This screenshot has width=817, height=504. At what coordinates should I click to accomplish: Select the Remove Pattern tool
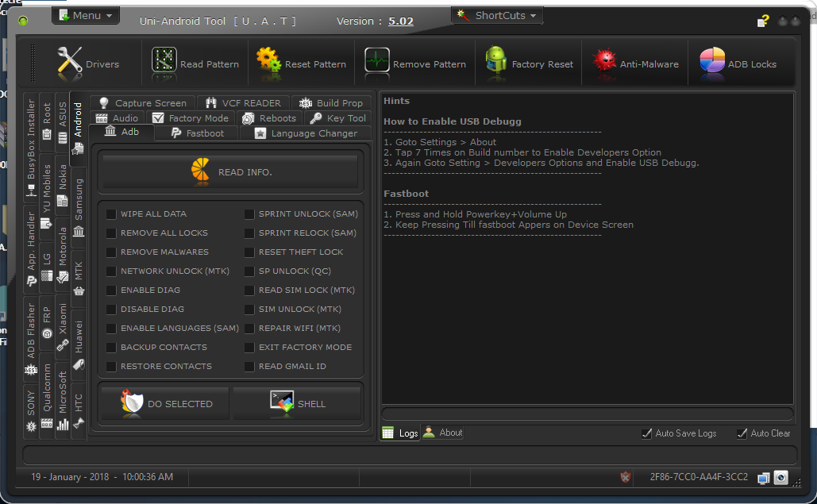414,63
